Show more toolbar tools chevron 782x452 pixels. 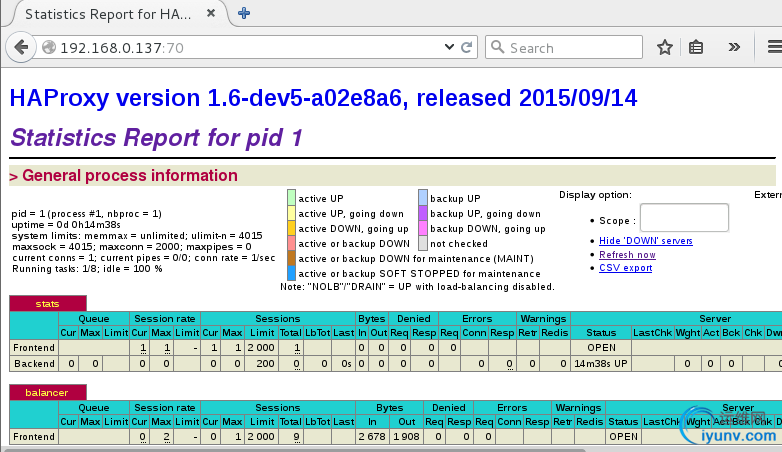(x=734, y=47)
